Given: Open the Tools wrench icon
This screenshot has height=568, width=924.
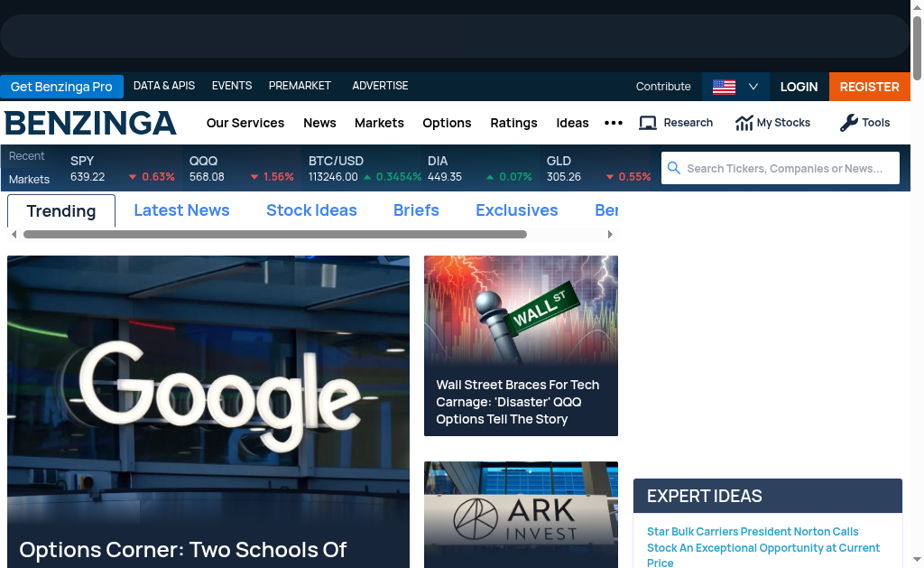Looking at the screenshot, I should (x=848, y=123).
